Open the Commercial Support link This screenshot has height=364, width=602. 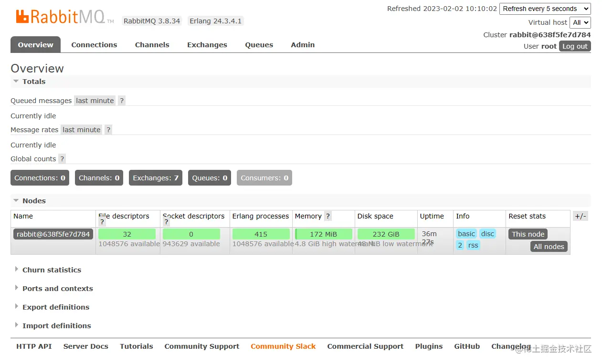(x=365, y=346)
